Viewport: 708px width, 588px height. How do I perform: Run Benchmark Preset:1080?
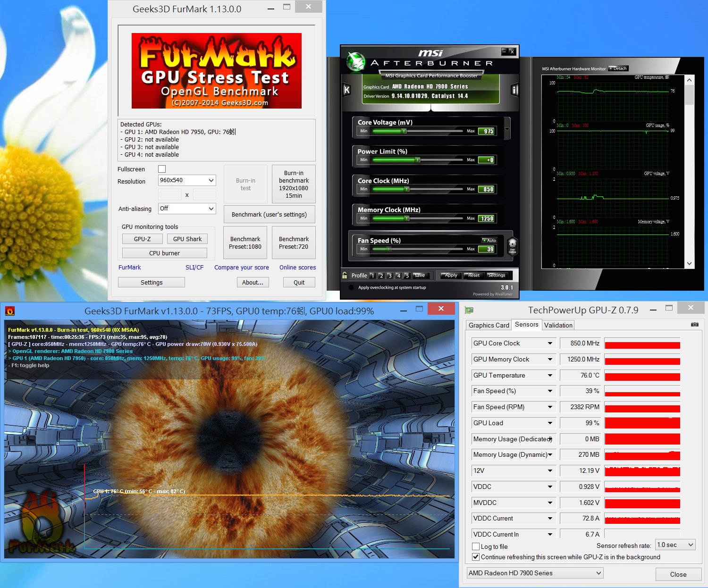pyautogui.click(x=245, y=243)
